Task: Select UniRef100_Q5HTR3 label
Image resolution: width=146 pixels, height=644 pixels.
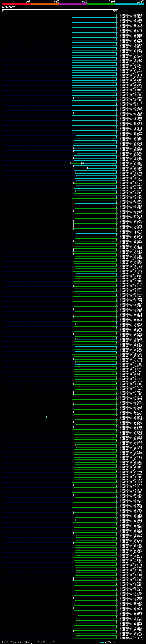Action: pos(131,467)
